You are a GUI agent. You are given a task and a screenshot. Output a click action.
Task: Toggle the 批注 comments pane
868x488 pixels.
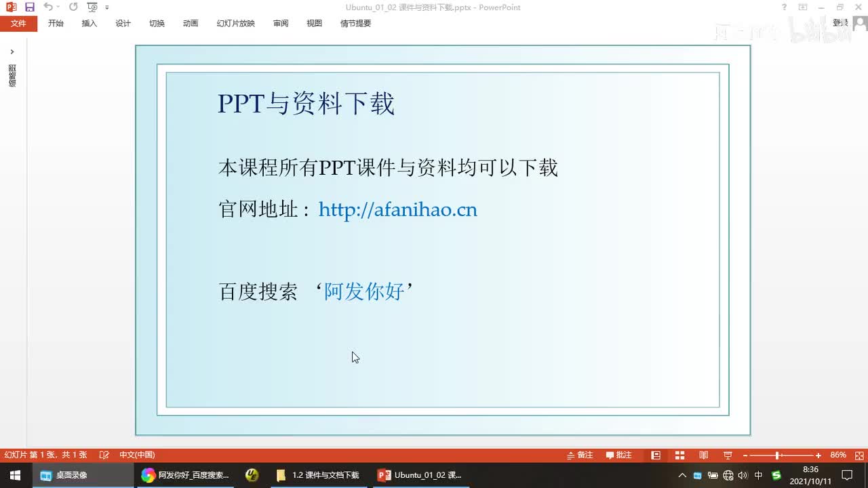[x=618, y=455]
